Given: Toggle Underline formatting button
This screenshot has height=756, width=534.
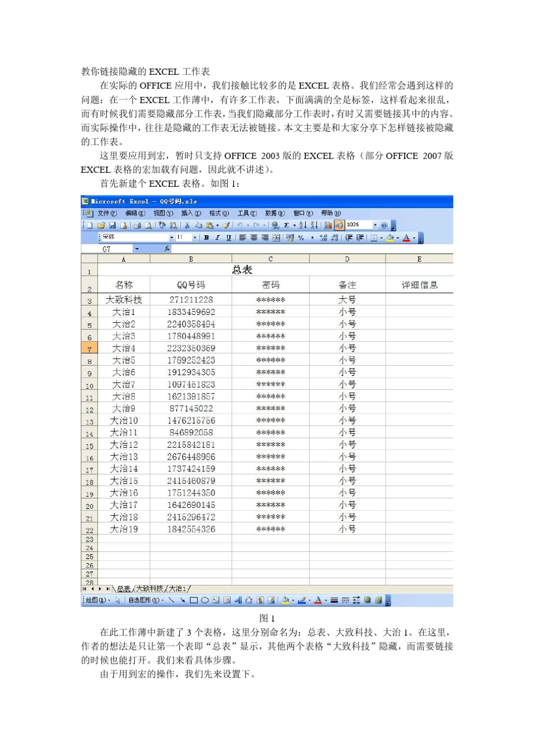Looking at the screenshot, I should pyautogui.click(x=228, y=238).
